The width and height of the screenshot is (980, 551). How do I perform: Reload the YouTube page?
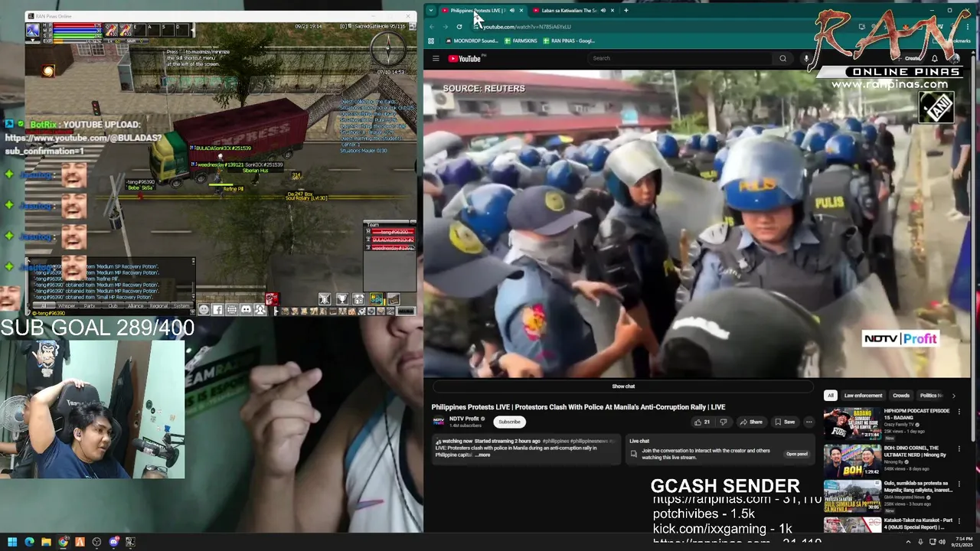pyautogui.click(x=459, y=26)
